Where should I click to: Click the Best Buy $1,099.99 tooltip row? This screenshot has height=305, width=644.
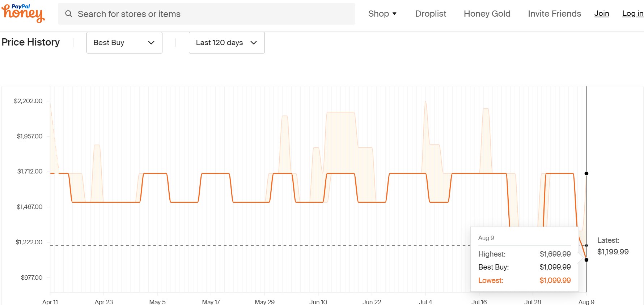click(525, 267)
